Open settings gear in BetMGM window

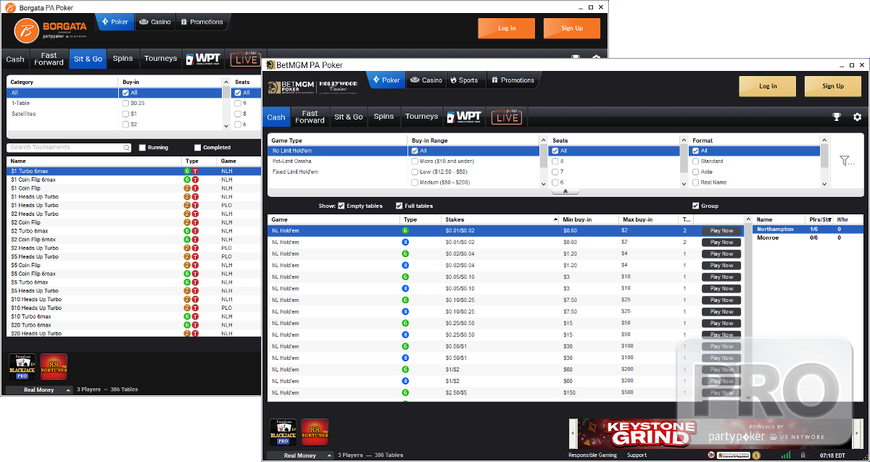pyautogui.click(x=857, y=117)
